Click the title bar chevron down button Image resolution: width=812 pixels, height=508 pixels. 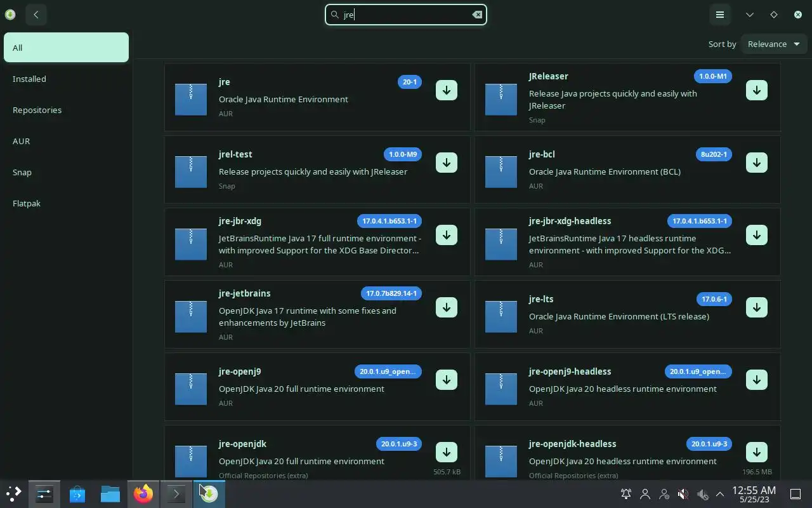click(x=750, y=15)
